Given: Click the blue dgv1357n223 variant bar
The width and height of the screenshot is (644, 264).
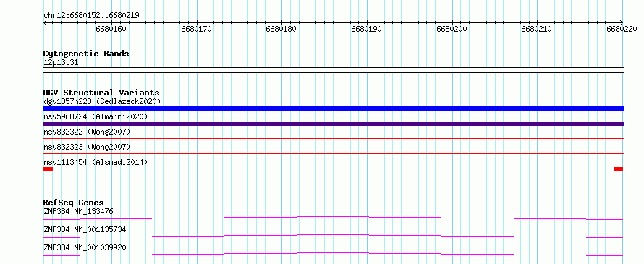Looking at the screenshot, I should click(333, 108).
